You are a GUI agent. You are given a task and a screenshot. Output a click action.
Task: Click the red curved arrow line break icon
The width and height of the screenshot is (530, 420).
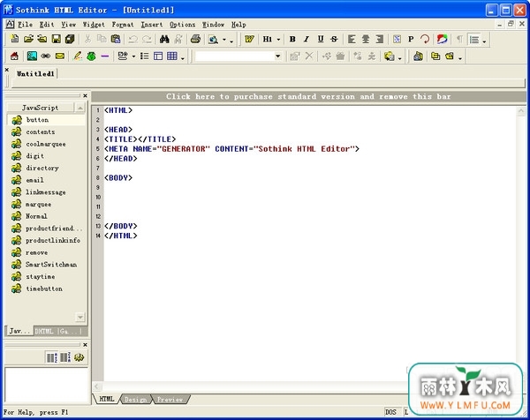coord(425,39)
